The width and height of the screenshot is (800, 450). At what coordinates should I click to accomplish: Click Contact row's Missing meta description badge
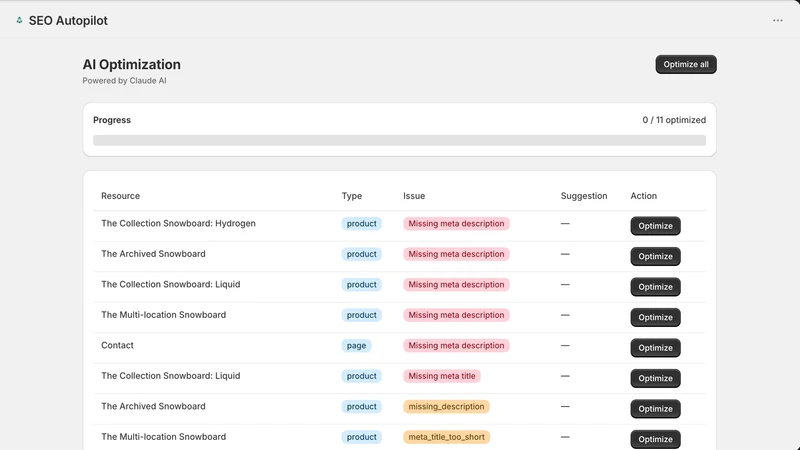click(456, 345)
